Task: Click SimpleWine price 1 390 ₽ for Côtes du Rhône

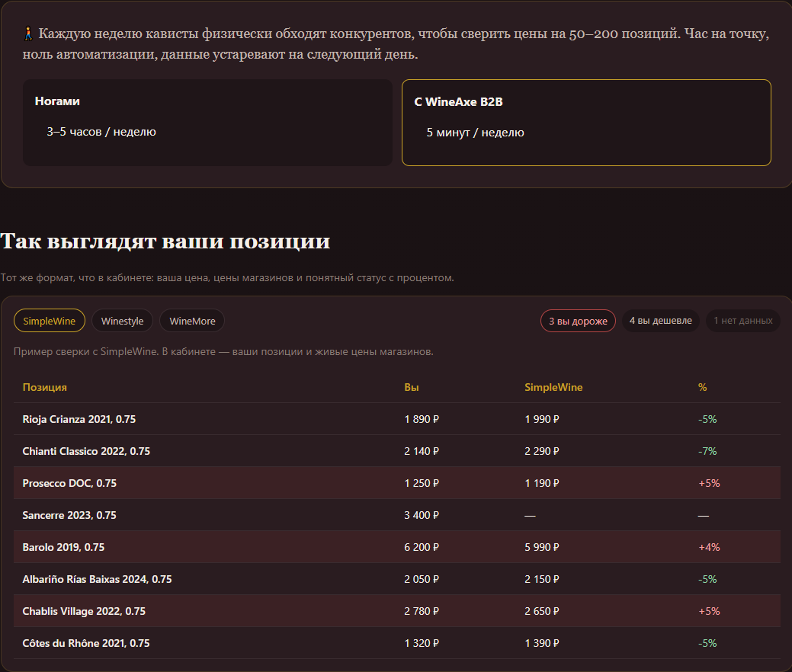Action: tap(541, 643)
